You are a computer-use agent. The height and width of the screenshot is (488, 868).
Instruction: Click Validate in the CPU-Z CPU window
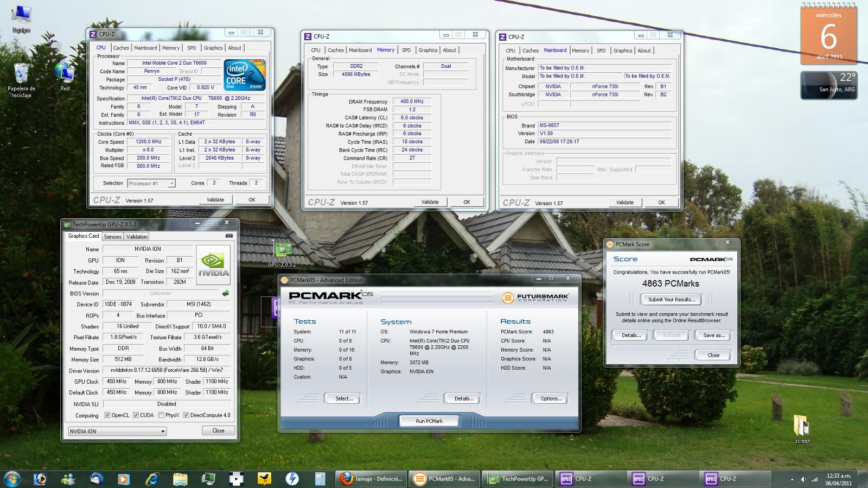coord(215,200)
